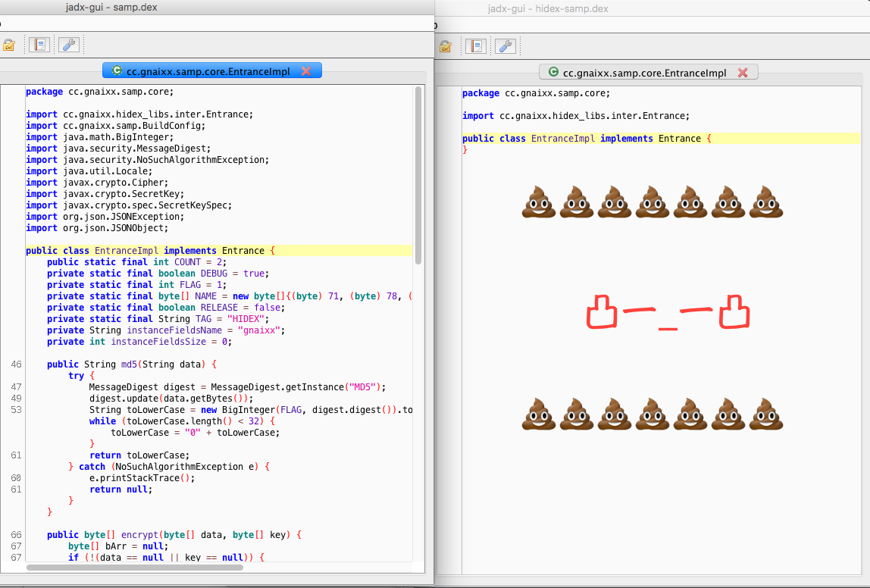Click line number 66 in gutter
The image size is (870, 588).
16,535
